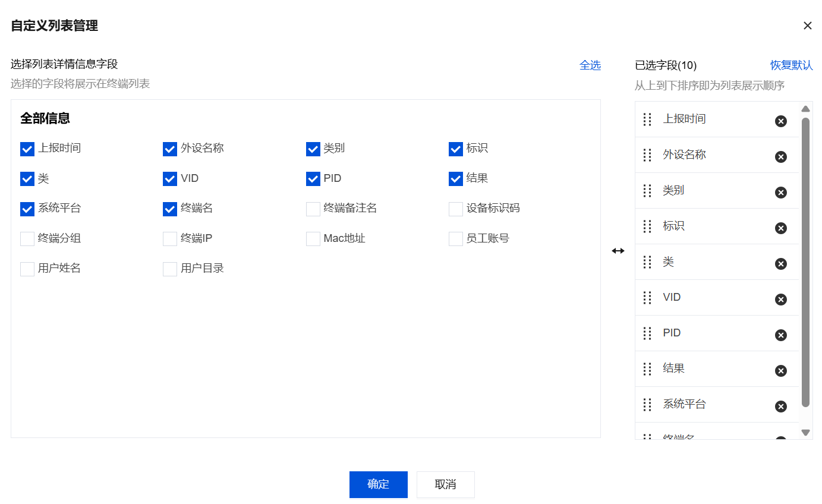The image size is (822, 504).
Task: Click the 系统平台 label in the selected fields list
Action: (x=684, y=404)
